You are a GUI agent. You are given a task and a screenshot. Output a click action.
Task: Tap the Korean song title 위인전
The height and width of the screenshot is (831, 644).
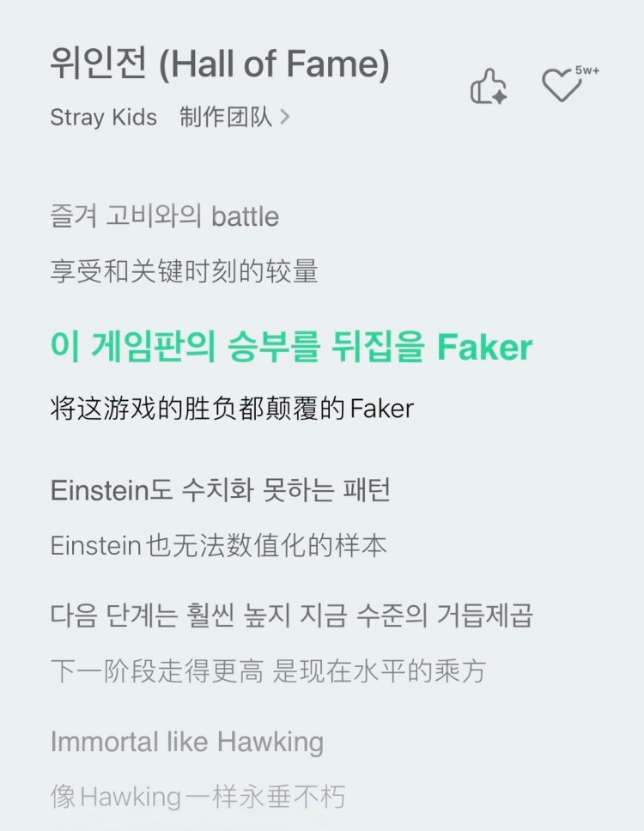coord(98,66)
